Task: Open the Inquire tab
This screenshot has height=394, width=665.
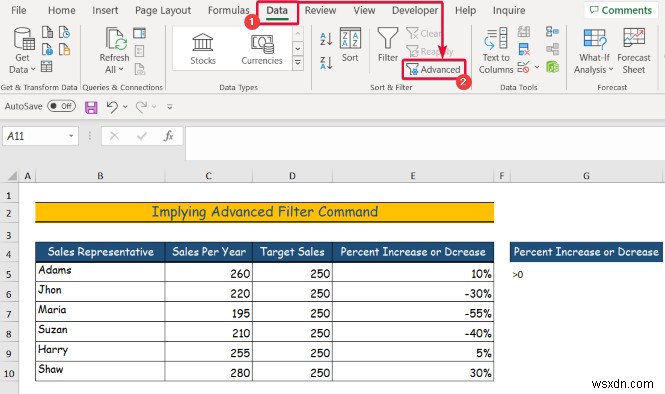Action: [509, 10]
